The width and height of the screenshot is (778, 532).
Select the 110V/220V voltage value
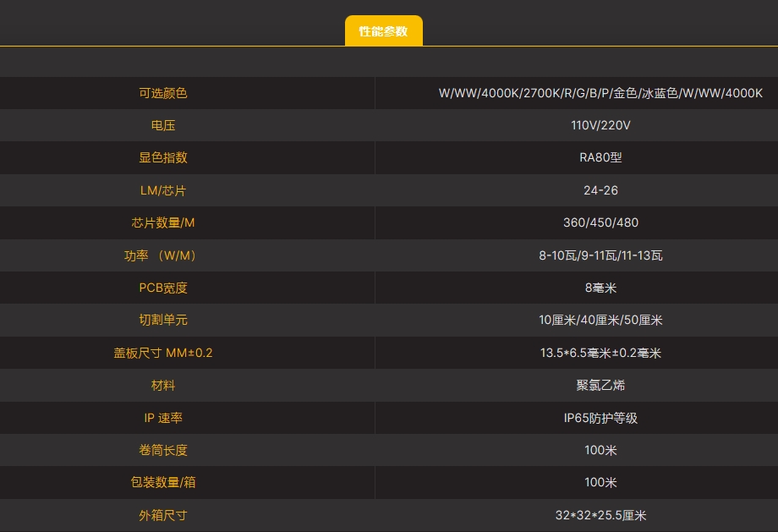(600, 125)
